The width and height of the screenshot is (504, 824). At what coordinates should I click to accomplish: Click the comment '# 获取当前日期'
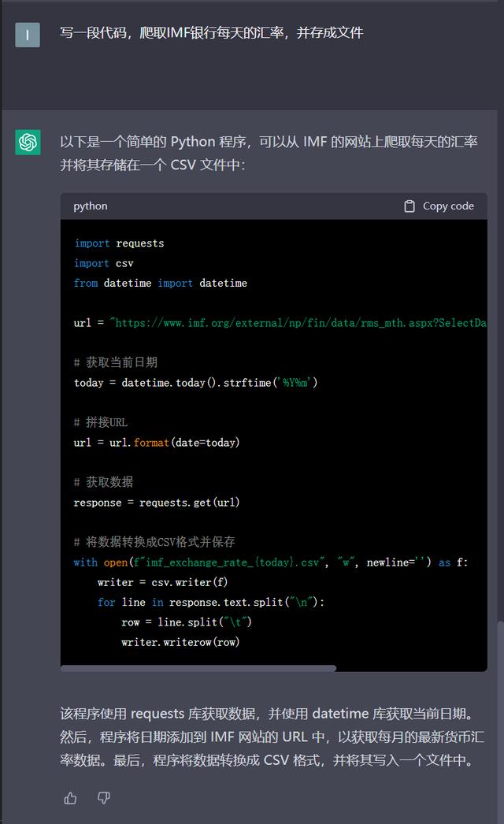[116, 362]
